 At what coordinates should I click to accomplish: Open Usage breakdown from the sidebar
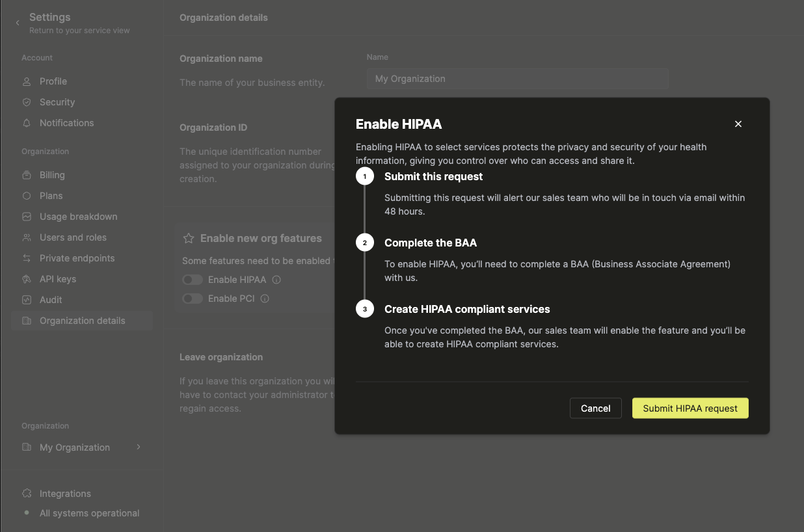pos(27,216)
